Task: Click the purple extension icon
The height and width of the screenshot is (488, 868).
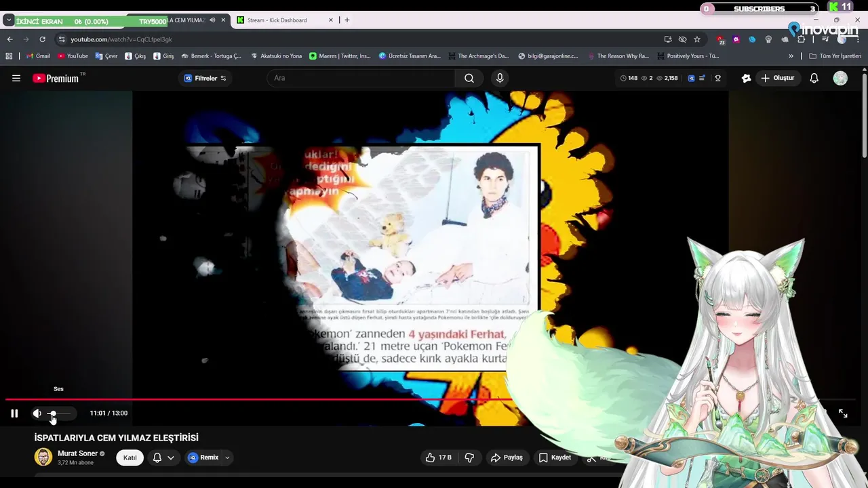Action: tap(736, 39)
